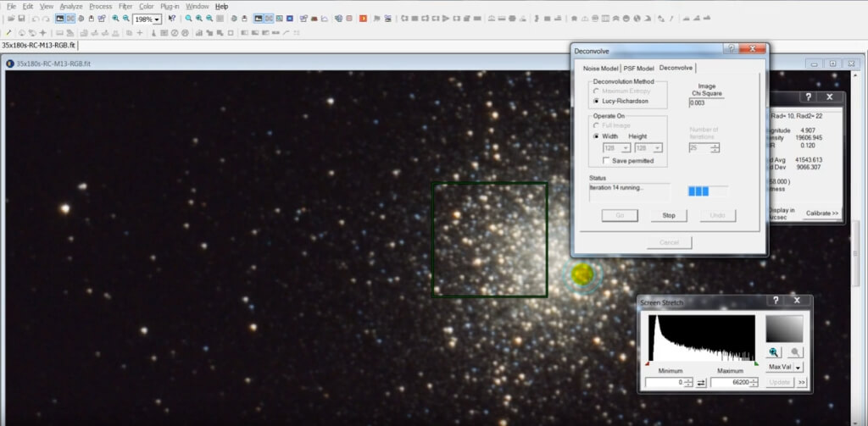The width and height of the screenshot is (868, 426).
Task: Switch to Noise Model tab
Action: tap(601, 68)
